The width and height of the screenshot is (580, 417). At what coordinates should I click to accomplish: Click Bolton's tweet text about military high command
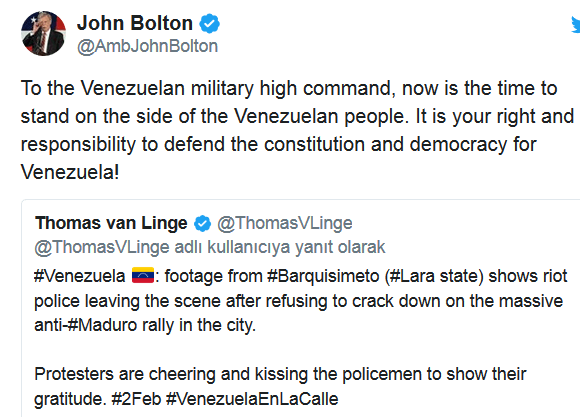297,130
